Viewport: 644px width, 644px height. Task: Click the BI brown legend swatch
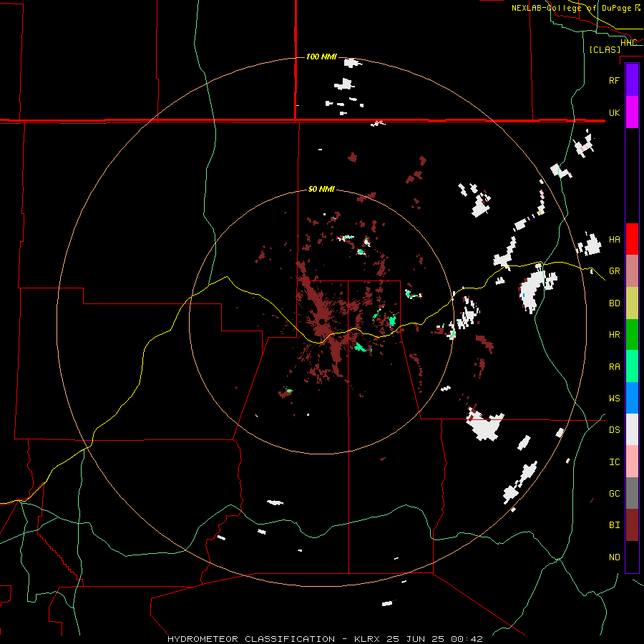632,525
